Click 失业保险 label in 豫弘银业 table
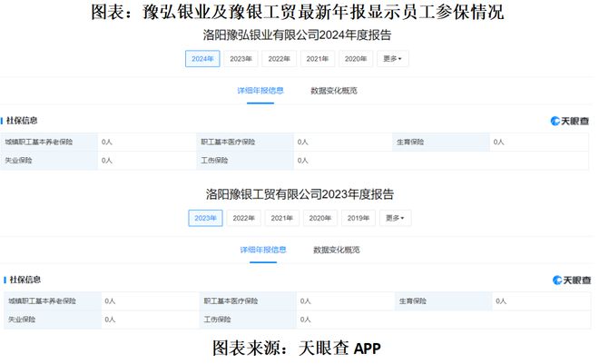Viewport: 599px width, 364px height. click(18, 161)
